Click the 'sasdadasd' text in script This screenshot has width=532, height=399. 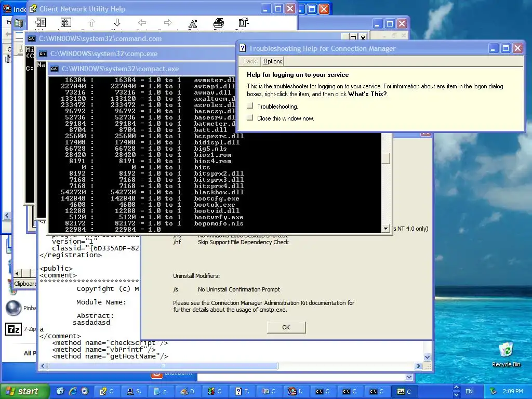(91, 322)
